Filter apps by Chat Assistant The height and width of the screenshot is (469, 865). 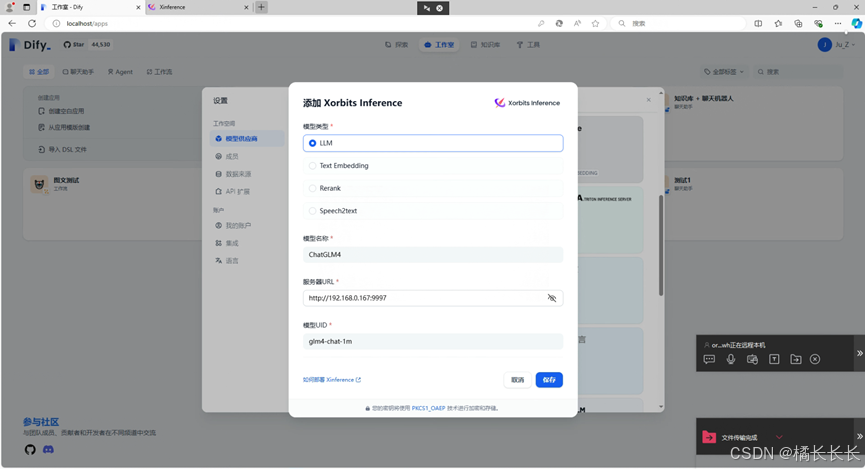[x=78, y=72]
